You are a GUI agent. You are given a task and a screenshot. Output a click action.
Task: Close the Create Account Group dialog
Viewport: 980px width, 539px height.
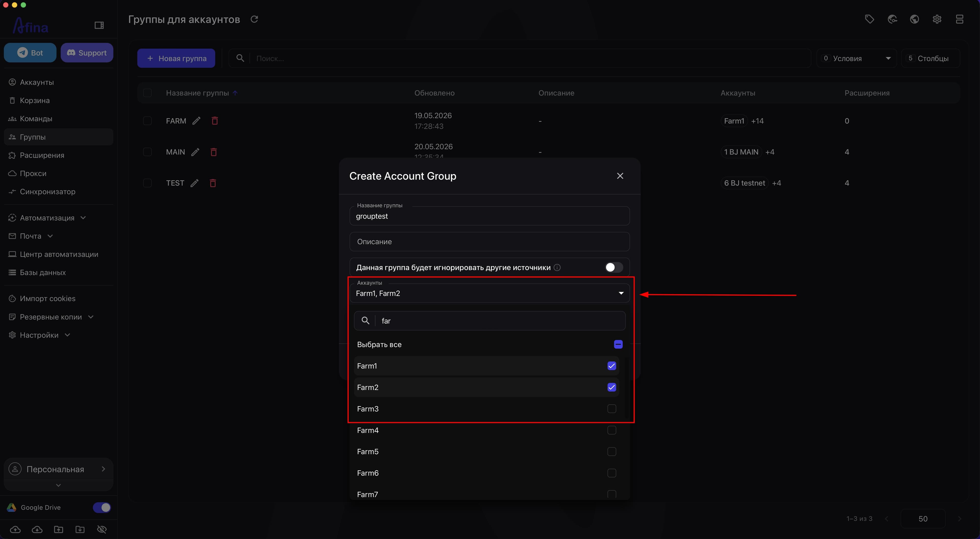pyautogui.click(x=620, y=176)
